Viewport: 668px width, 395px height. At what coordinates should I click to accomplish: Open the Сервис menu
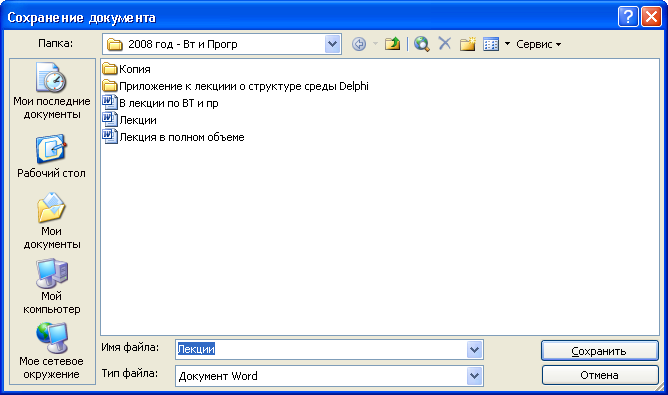click(538, 44)
